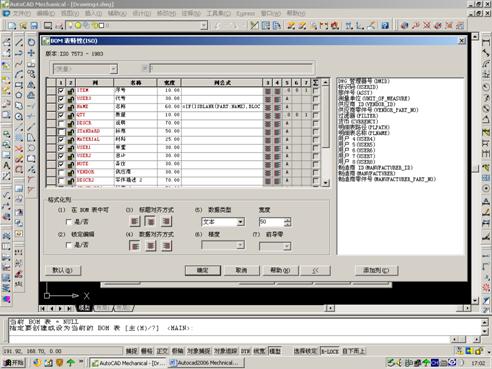Open the 插入(I) menu
Viewport: 492px width, 369px height.
93,13
